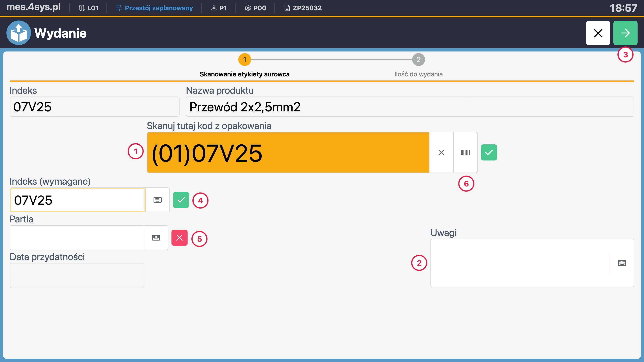The image size is (644, 362).
Task: Clear the scan field using X button
Action: tap(441, 152)
